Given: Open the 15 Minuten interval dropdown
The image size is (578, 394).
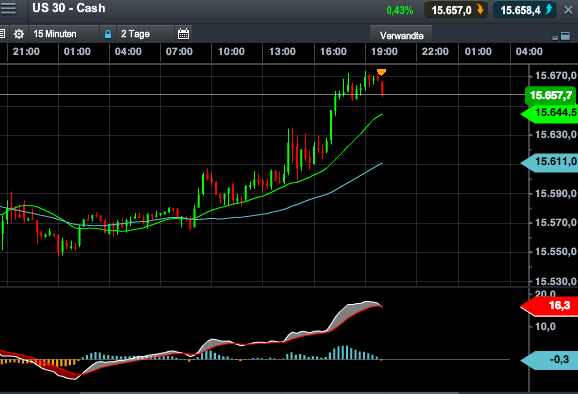Looking at the screenshot, I should coord(64,34).
